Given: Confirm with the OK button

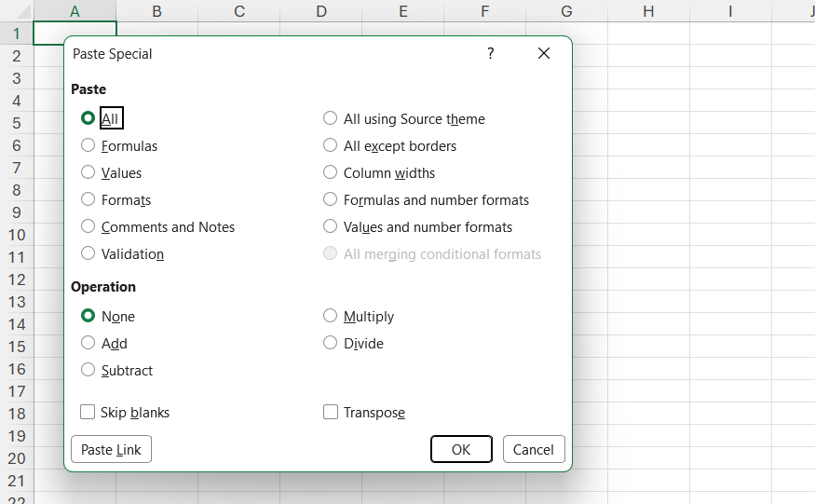Looking at the screenshot, I should pyautogui.click(x=461, y=449).
